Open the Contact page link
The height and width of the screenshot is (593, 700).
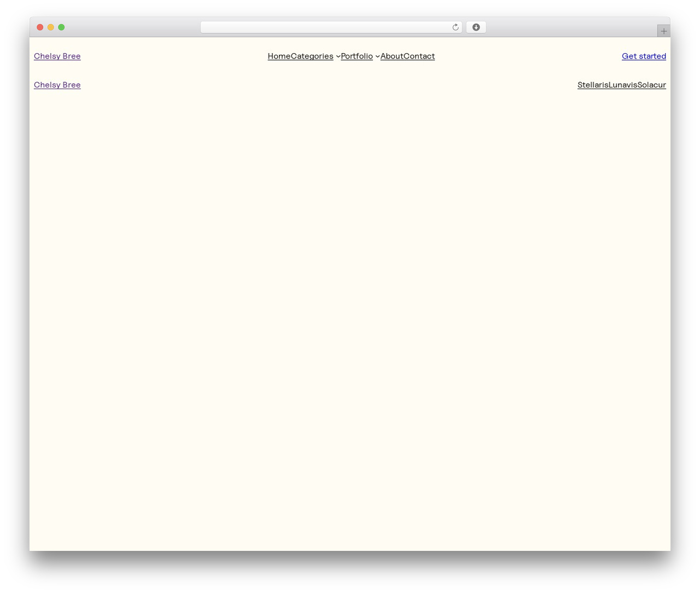point(419,56)
